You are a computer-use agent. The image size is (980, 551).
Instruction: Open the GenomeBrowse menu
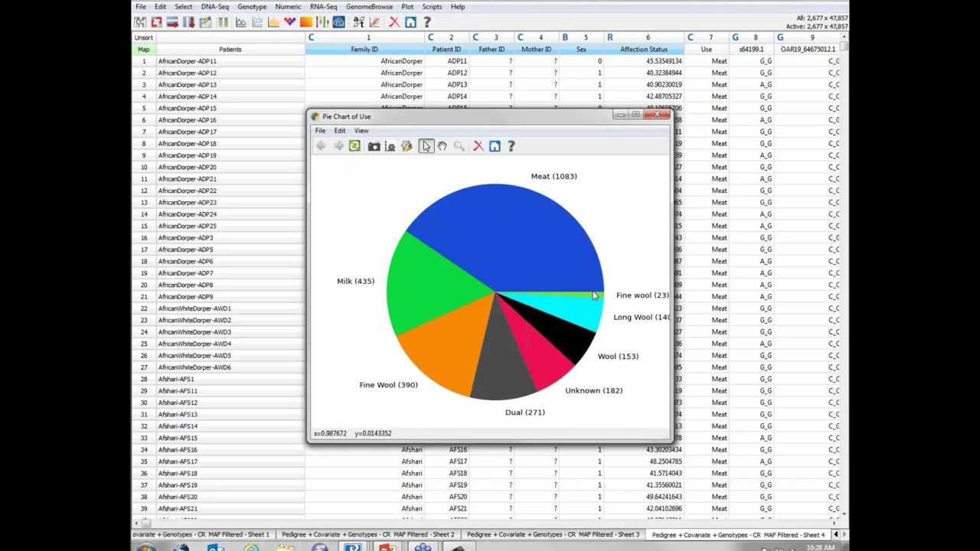pyautogui.click(x=369, y=7)
